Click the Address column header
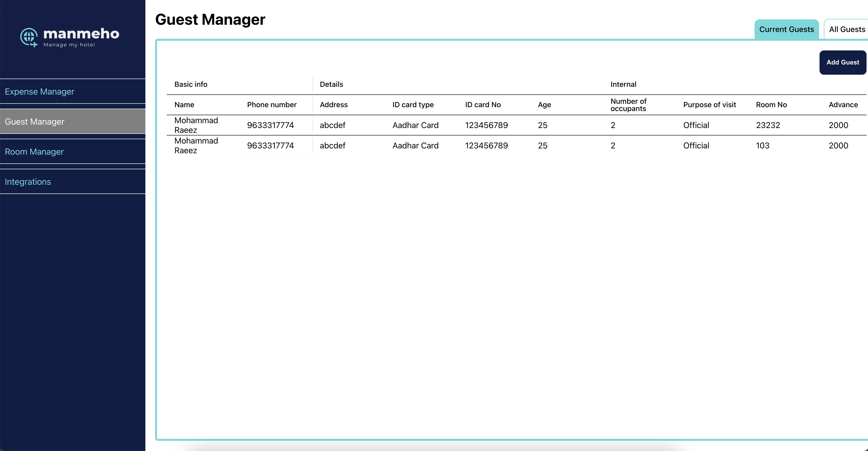 click(334, 105)
